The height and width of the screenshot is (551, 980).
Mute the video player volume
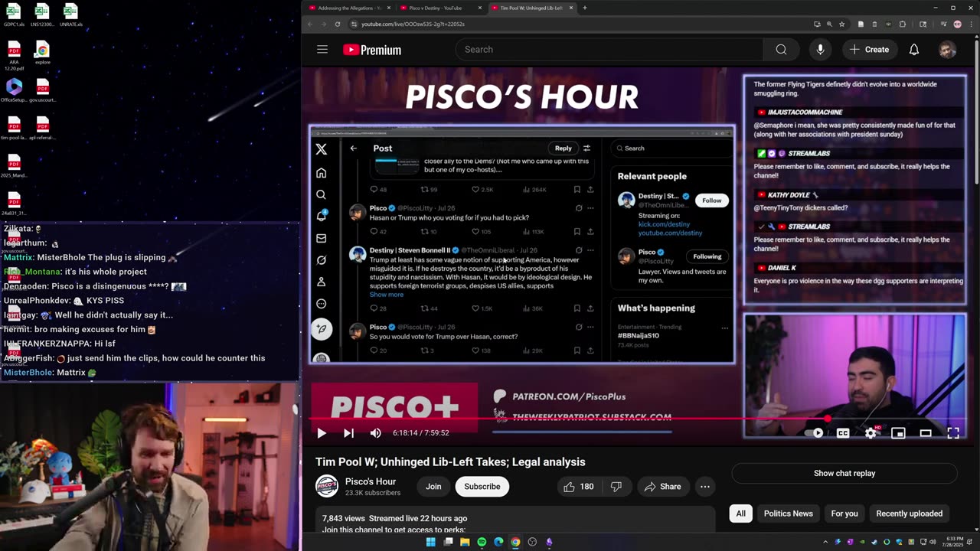coord(375,433)
